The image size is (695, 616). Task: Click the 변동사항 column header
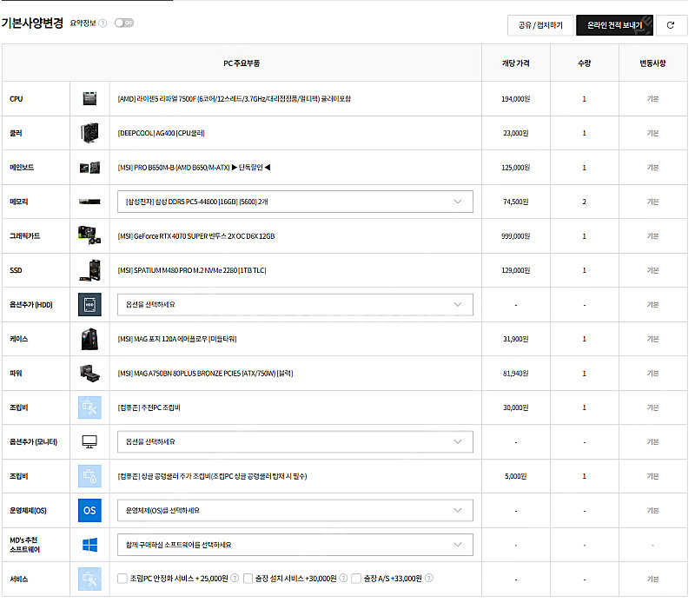652,63
